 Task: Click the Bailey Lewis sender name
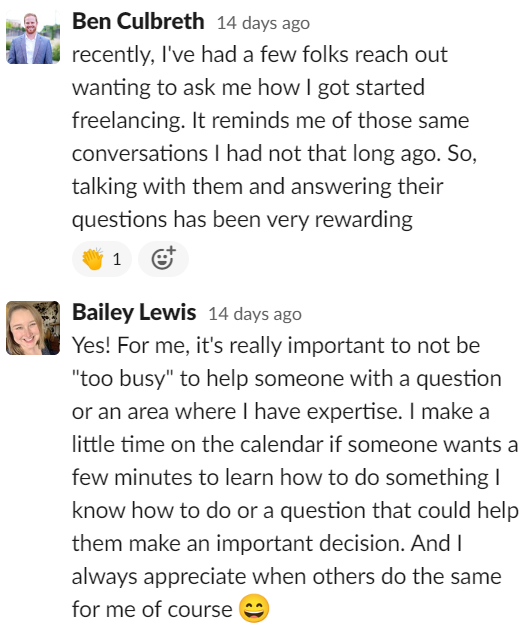click(134, 312)
